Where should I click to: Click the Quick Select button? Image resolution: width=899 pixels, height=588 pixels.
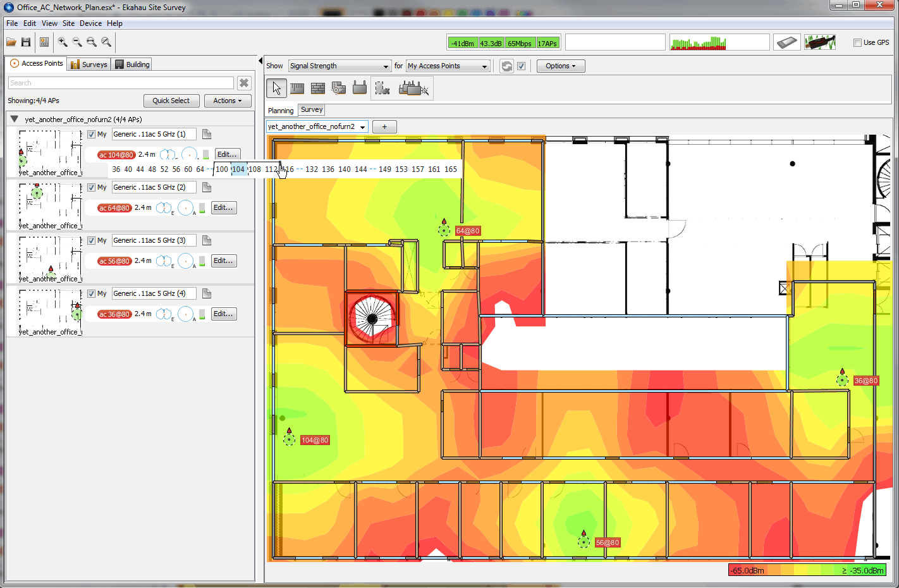click(171, 101)
